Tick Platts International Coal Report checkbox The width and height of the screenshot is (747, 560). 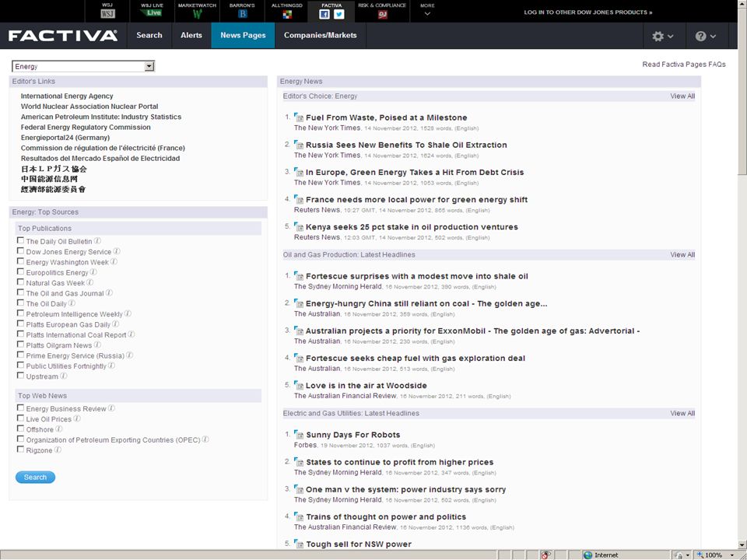(x=20, y=334)
